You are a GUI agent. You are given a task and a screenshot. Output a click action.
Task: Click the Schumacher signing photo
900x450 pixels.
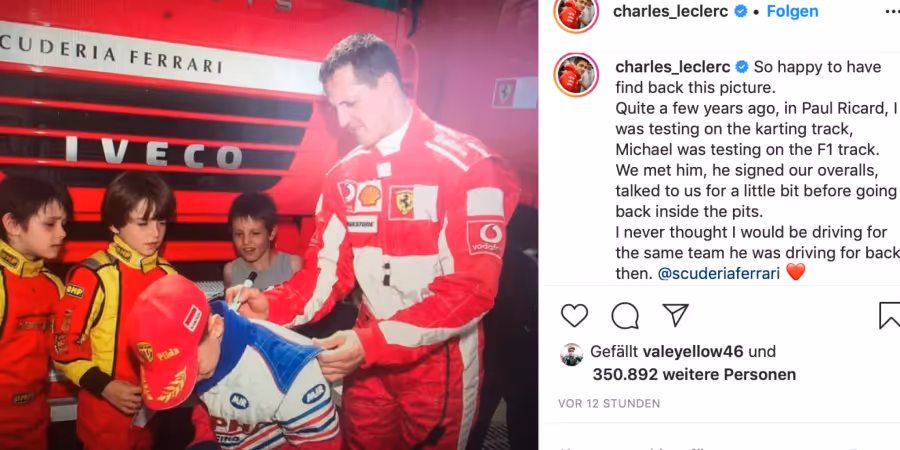tap(269, 225)
